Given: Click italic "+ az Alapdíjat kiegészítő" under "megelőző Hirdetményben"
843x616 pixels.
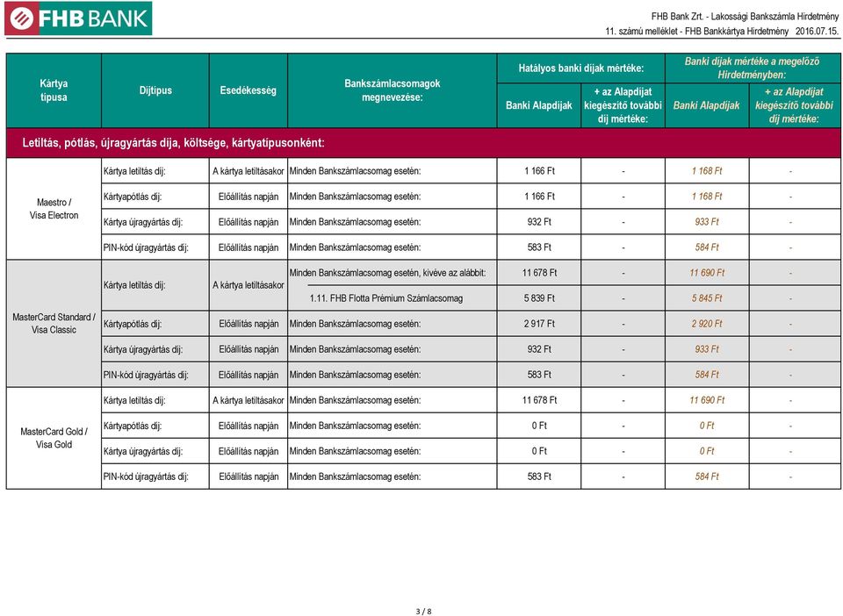Looking at the screenshot, I should (x=794, y=105).
